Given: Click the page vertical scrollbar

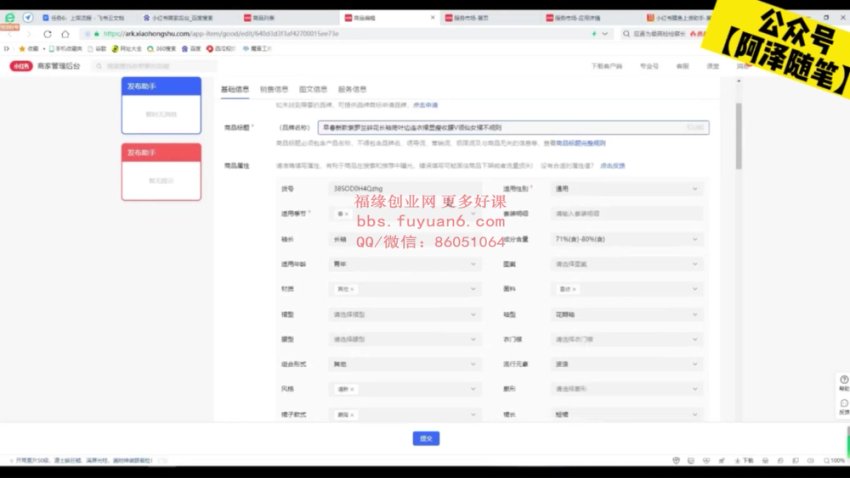Looking at the screenshot, I should click(x=739, y=130).
